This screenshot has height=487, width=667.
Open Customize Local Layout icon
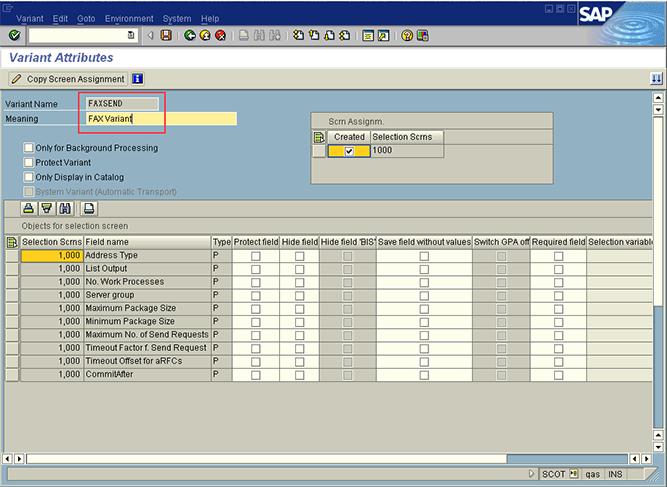tap(422, 35)
